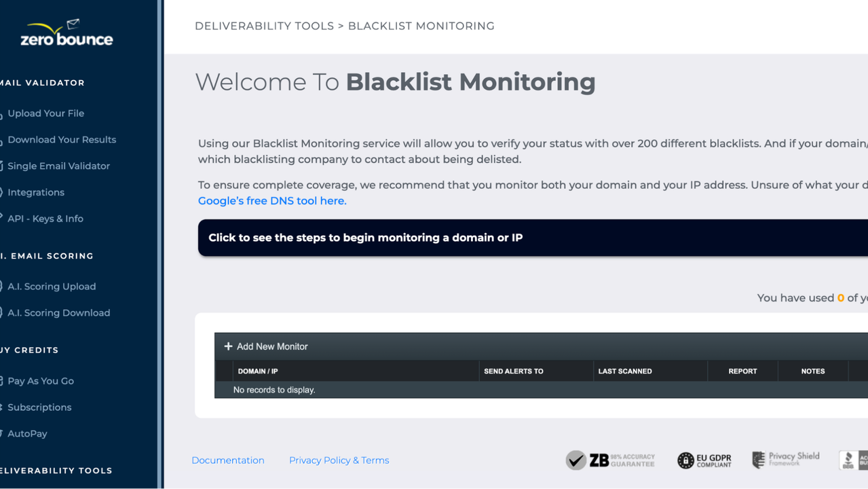The image size is (868, 489).
Task: Select Pay As You Go
Action: 41,381
